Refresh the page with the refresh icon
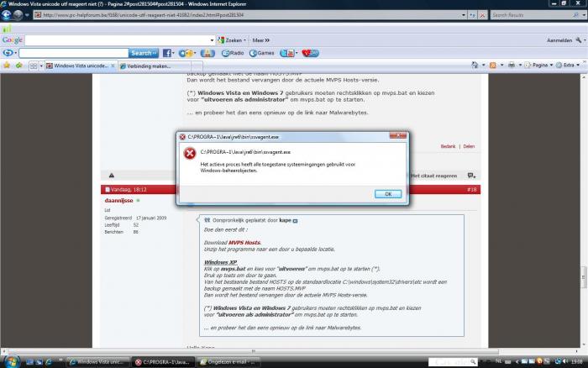588x368 pixels. (473, 15)
